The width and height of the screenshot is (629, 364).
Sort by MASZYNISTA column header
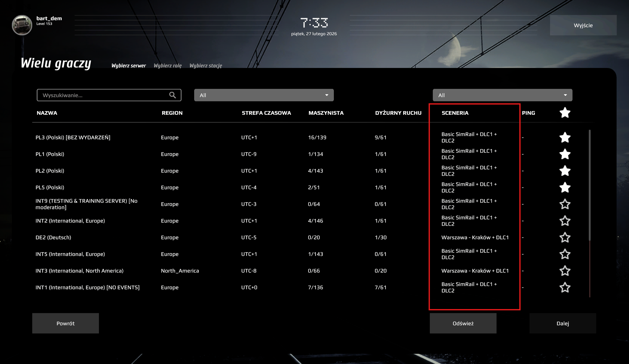coord(326,113)
